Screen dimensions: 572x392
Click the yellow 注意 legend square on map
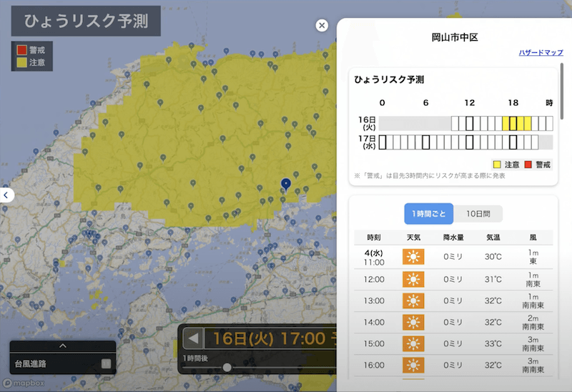click(x=21, y=63)
